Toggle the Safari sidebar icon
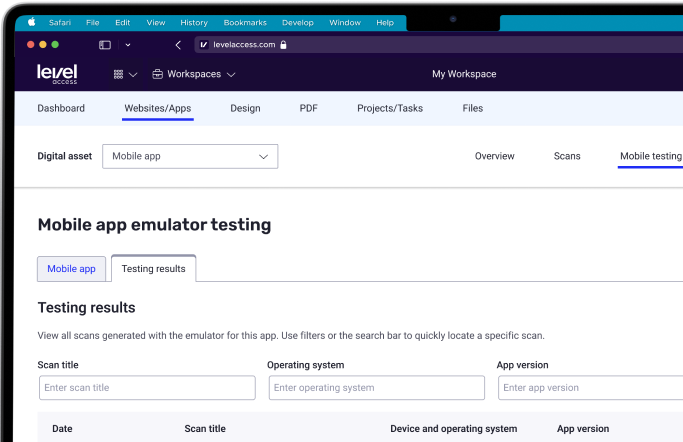This screenshot has height=442, width=683. pos(104,45)
